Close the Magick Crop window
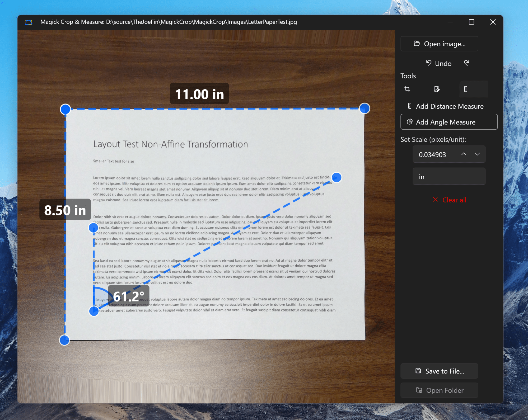This screenshot has width=528, height=420. pos(493,22)
